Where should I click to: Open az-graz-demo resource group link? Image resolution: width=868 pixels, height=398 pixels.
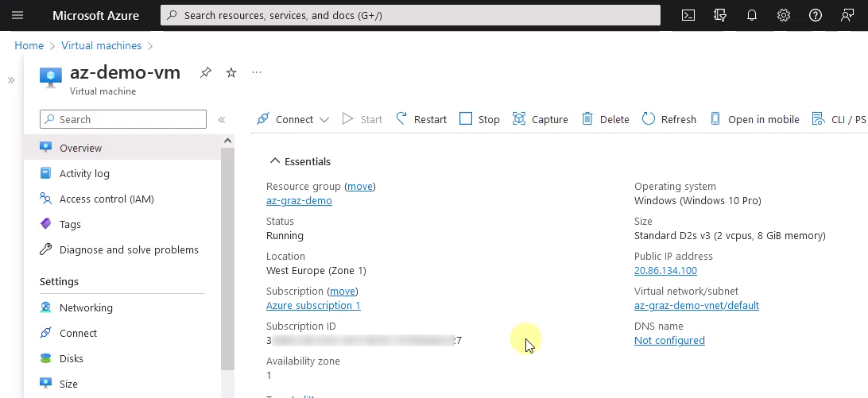299,200
